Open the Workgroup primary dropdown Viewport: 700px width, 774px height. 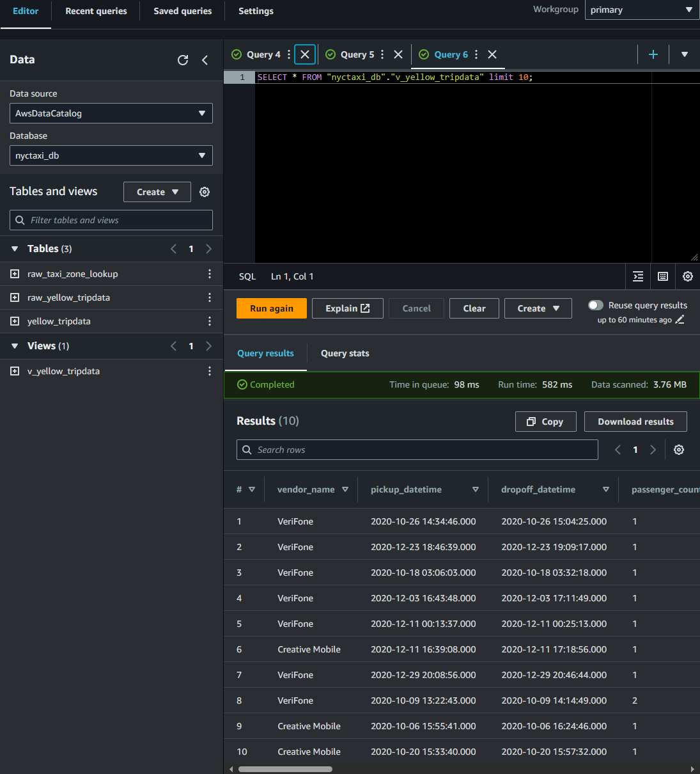[642, 10]
